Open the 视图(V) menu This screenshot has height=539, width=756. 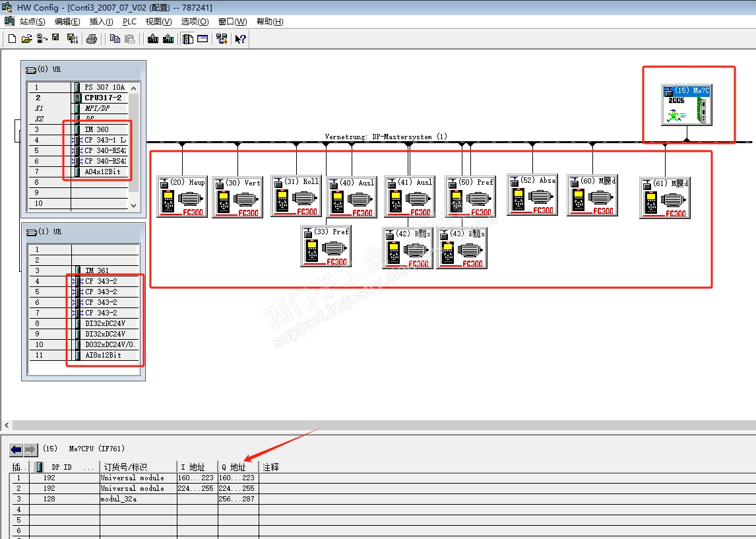pos(158,22)
